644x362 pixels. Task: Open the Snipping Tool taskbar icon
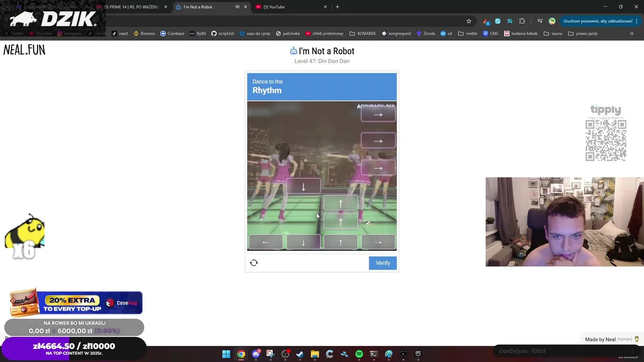pos(270,354)
